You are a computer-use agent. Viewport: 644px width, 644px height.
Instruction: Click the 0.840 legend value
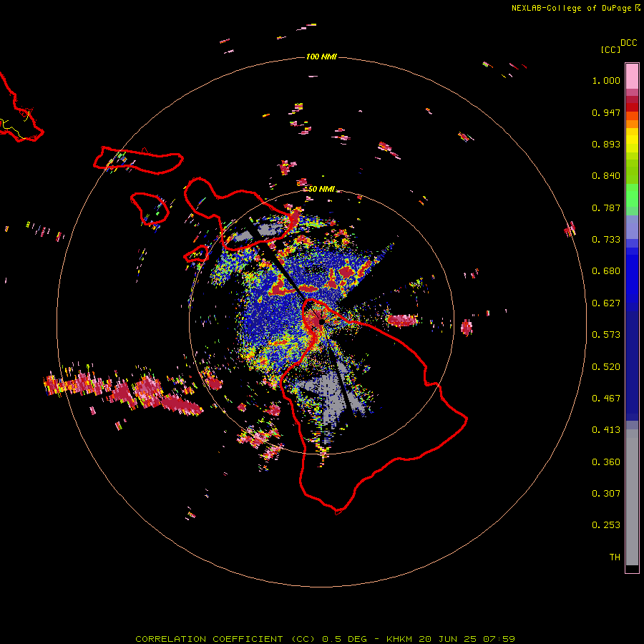click(606, 176)
